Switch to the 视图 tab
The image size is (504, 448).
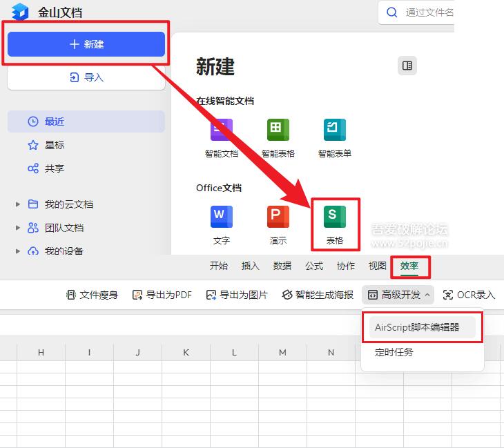(x=378, y=266)
